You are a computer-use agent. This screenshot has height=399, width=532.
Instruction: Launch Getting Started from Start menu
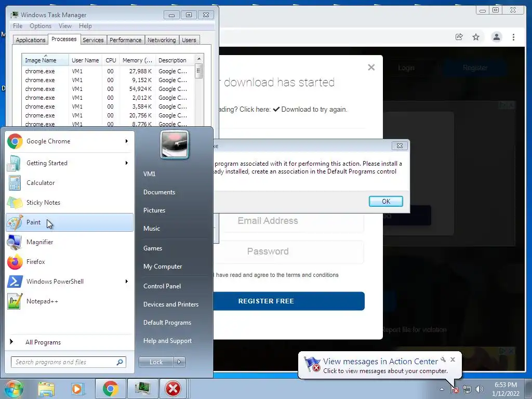(70, 163)
